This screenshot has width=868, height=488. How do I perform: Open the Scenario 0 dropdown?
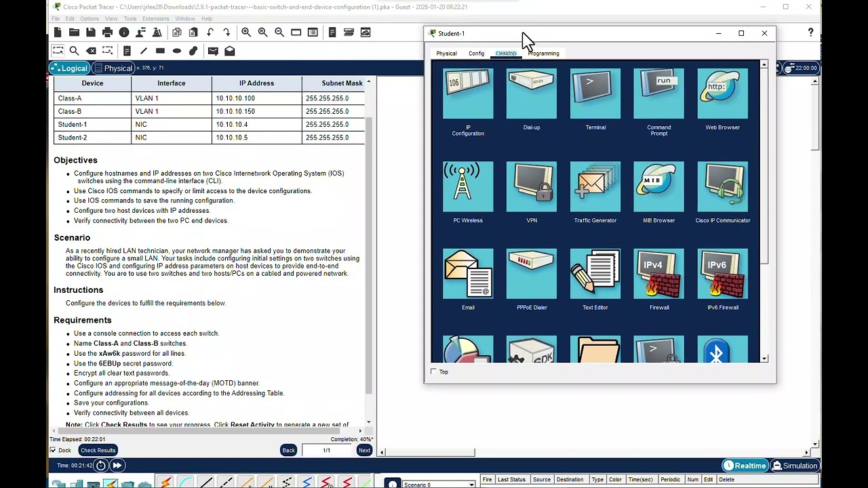[x=438, y=484]
